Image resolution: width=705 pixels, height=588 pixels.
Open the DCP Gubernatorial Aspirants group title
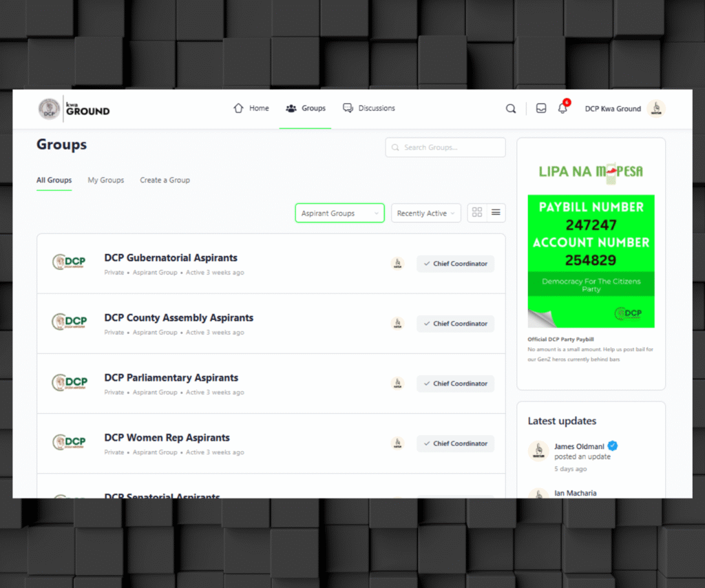click(171, 258)
